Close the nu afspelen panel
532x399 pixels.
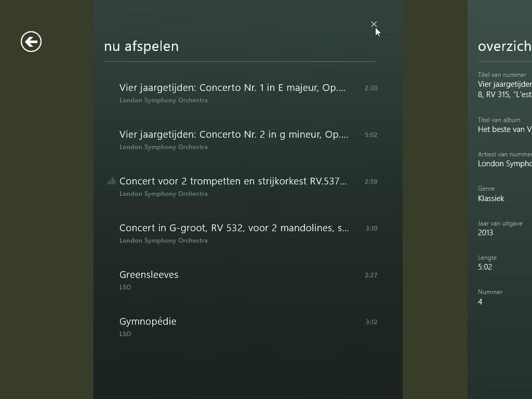(x=374, y=24)
